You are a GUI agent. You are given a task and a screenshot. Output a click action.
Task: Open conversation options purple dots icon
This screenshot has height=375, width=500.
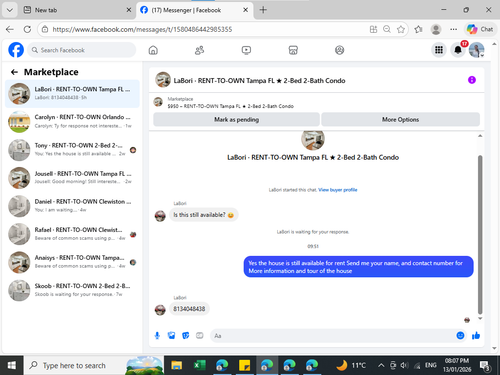tap(472, 80)
